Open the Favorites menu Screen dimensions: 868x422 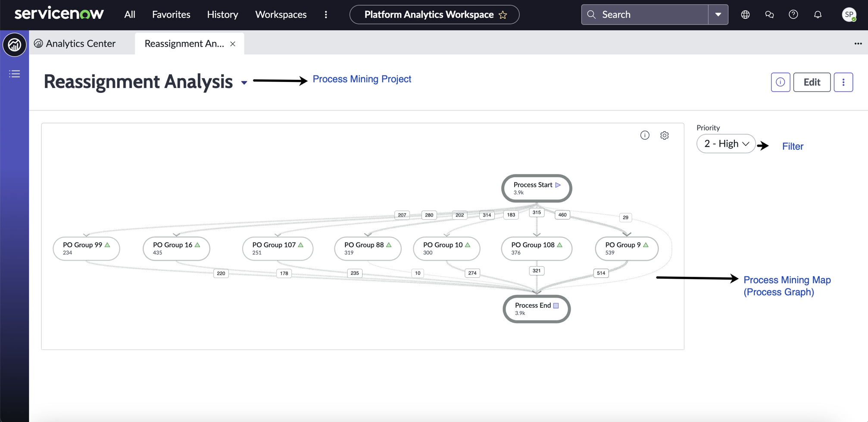pos(171,15)
